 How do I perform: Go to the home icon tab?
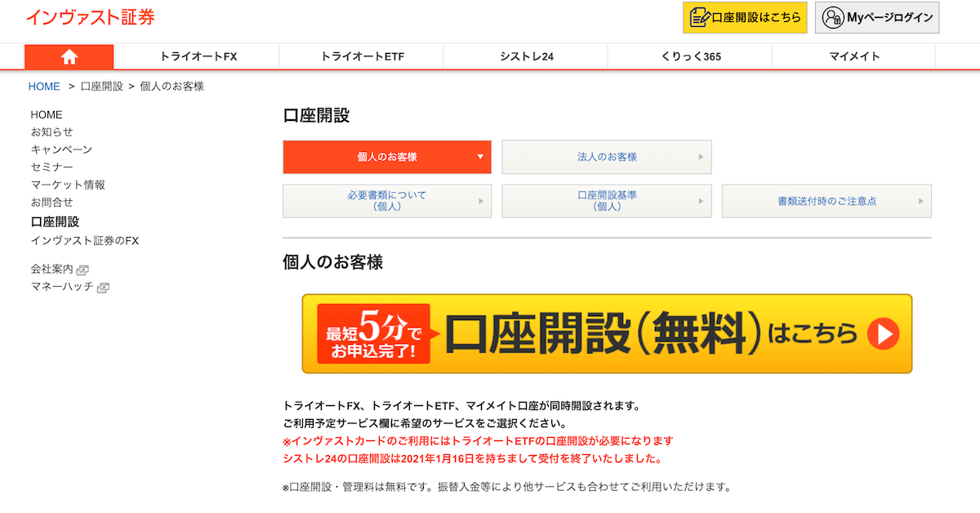69,56
